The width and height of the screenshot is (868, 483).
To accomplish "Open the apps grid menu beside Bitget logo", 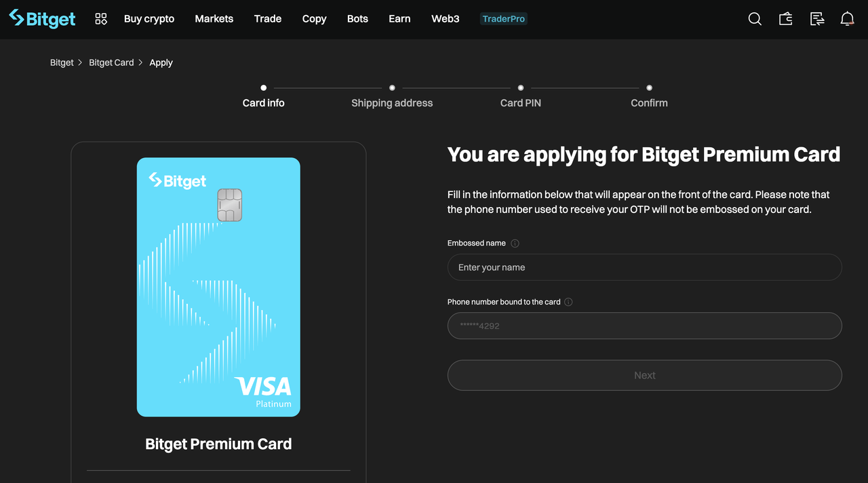I will click(x=100, y=18).
